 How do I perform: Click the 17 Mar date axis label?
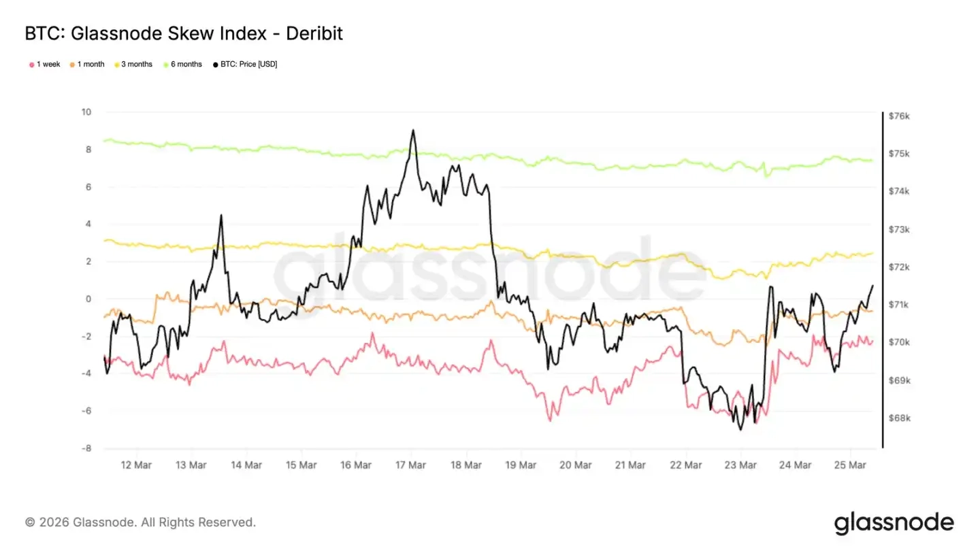coord(411,465)
